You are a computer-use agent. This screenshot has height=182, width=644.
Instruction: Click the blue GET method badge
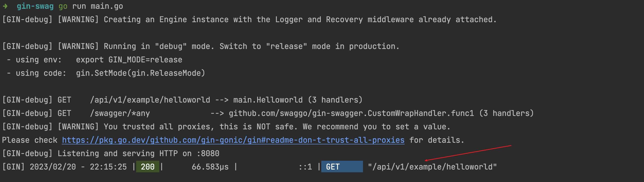[341, 167]
